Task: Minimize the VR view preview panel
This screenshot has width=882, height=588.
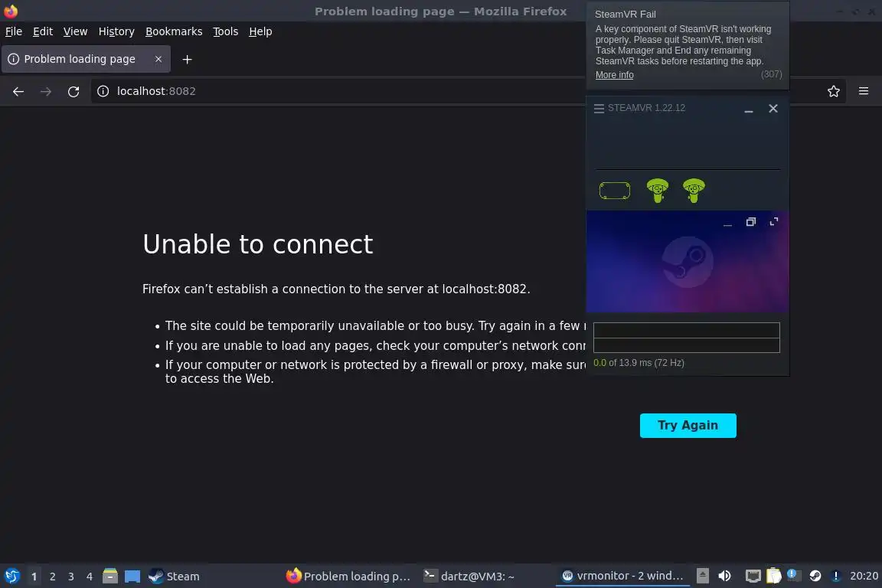Action: tap(727, 223)
